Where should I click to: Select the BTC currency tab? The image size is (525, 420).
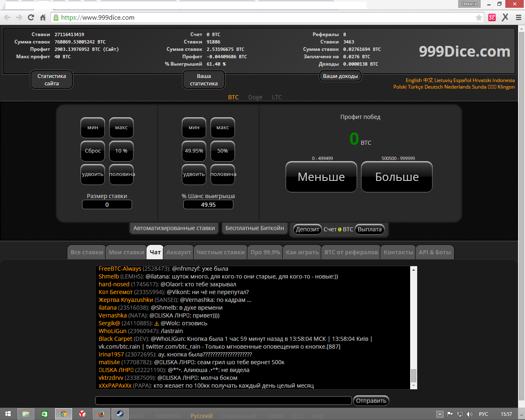(233, 97)
